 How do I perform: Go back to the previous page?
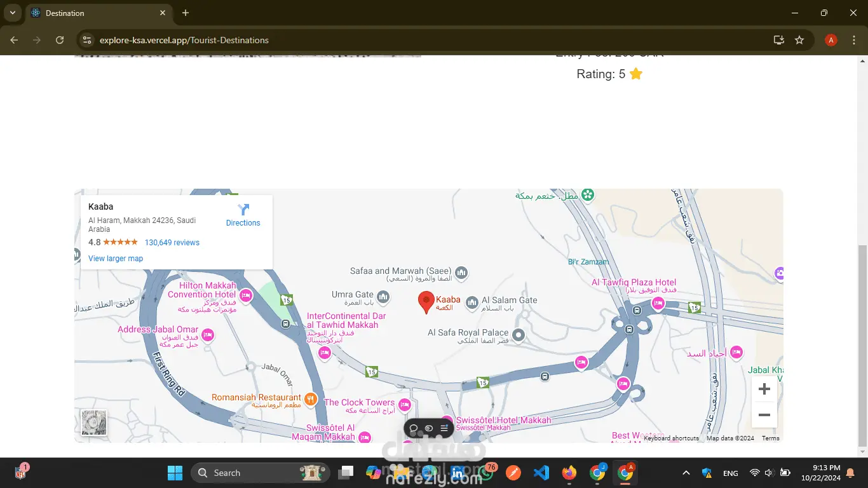[x=15, y=40]
